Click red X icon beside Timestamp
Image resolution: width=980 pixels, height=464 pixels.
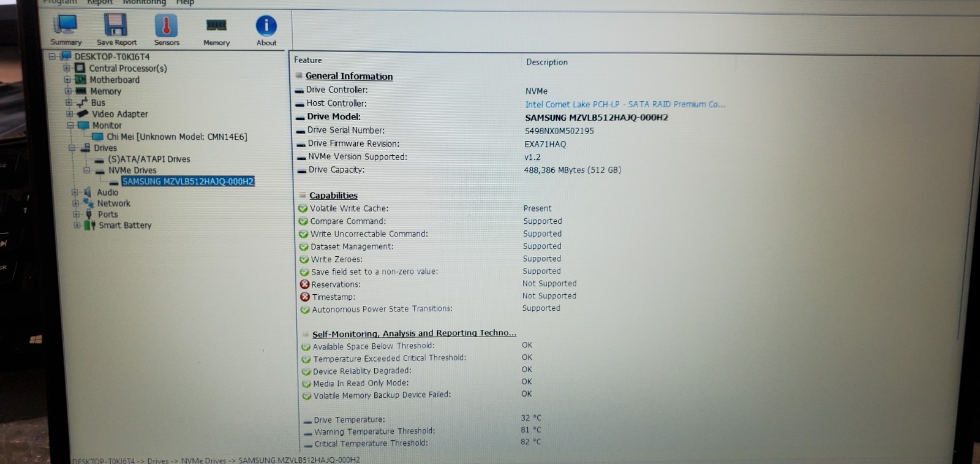[x=305, y=297]
